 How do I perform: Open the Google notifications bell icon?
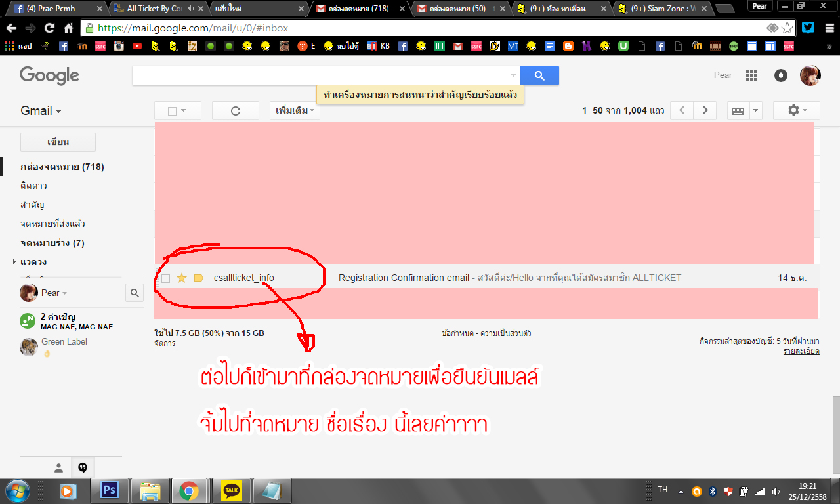pos(781,75)
